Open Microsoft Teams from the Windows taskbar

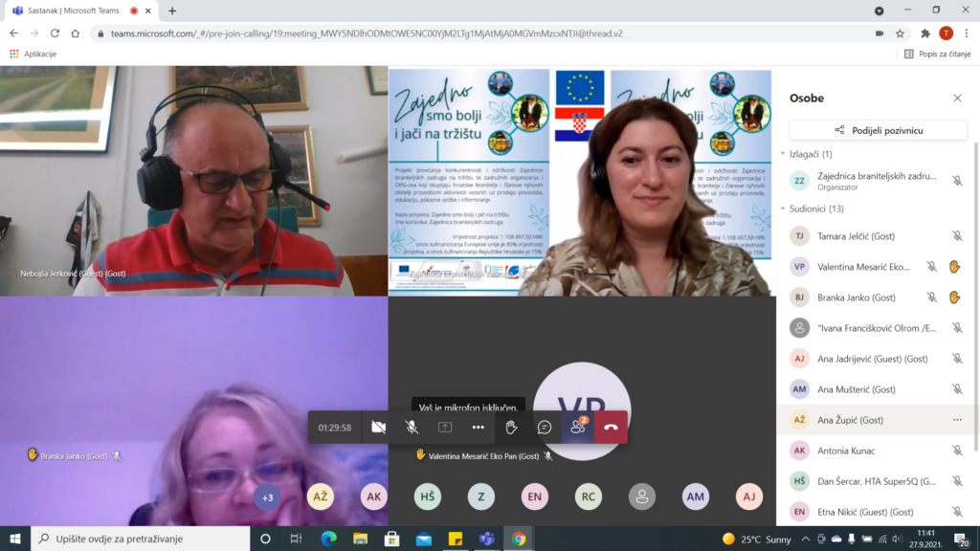(484, 539)
